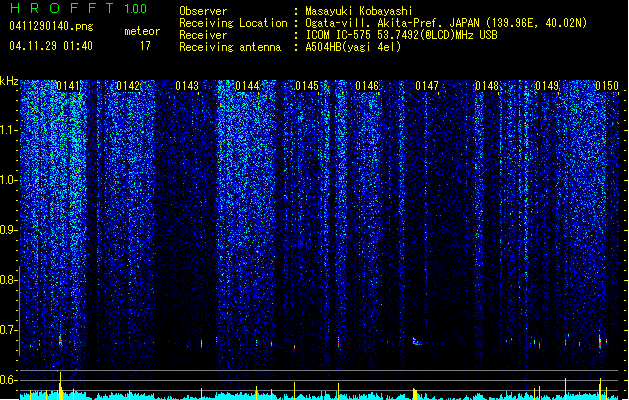The image size is (629, 400).
Task: Click the 0150 time marker
Action: pyautogui.click(x=607, y=86)
